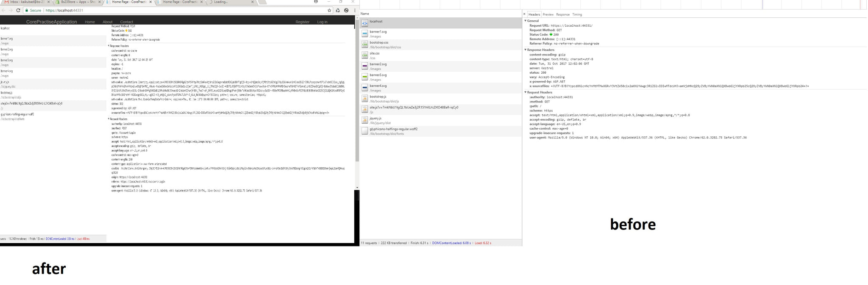Close the request details panel with X

click(524, 14)
